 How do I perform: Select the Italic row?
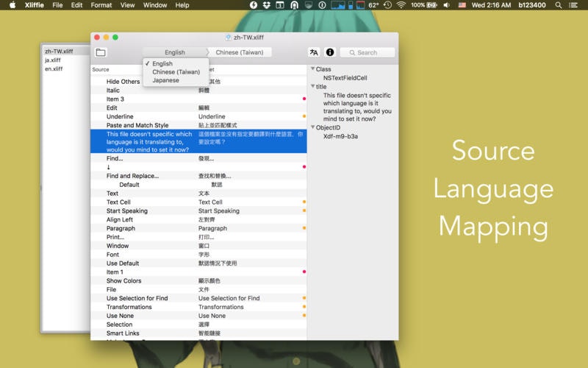pyautogui.click(x=198, y=90)
